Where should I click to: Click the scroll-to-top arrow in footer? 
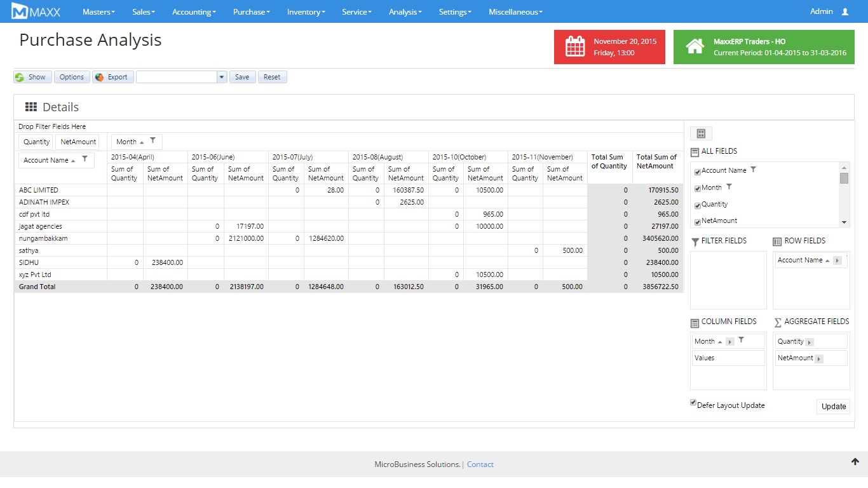pyautogui.click(x=855, y=462)
